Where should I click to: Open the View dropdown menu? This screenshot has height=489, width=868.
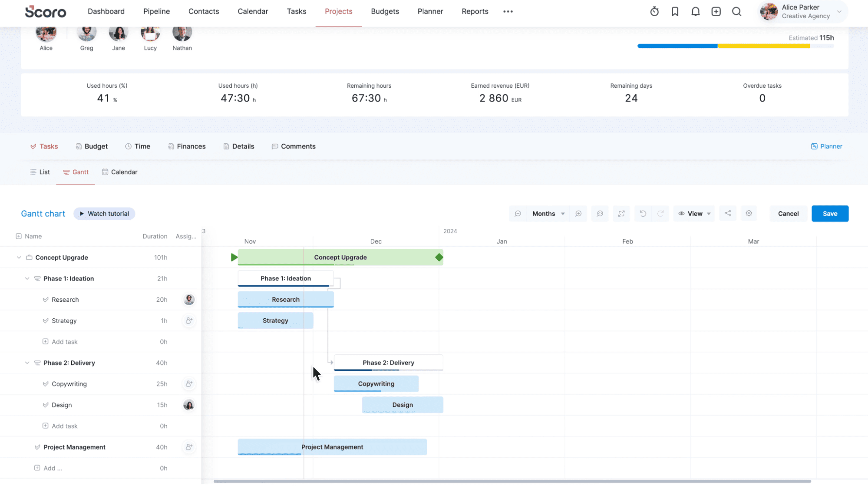click(x=694, y=214)
